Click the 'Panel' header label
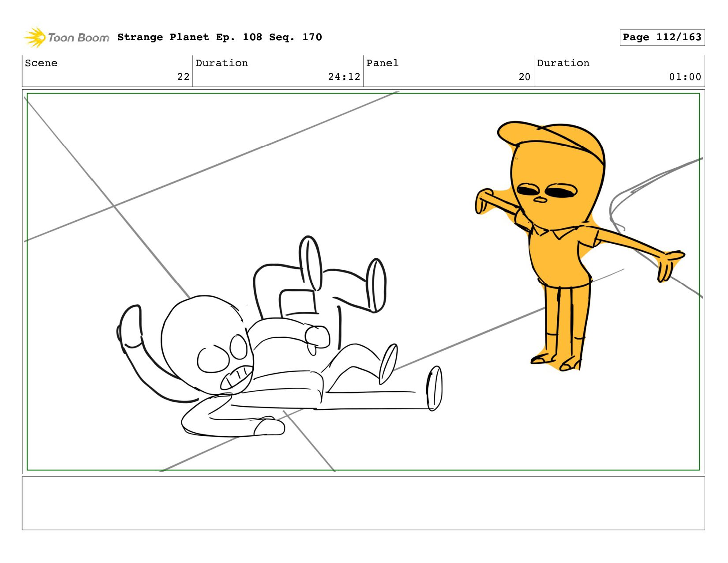Image resolution: width=728 pixels, height=563 pixels. point(383,63)
